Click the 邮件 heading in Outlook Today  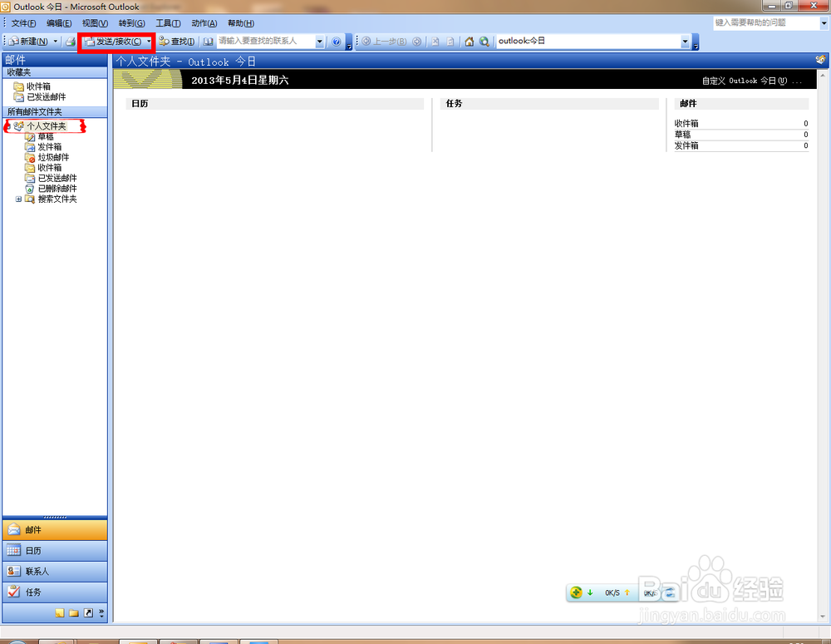[x=688, y=104]
